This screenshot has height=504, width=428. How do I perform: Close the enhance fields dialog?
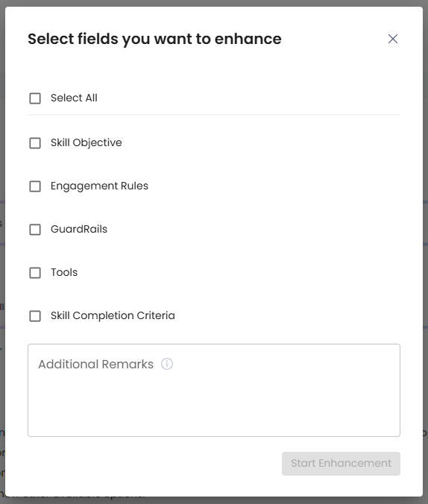(393, 39)
